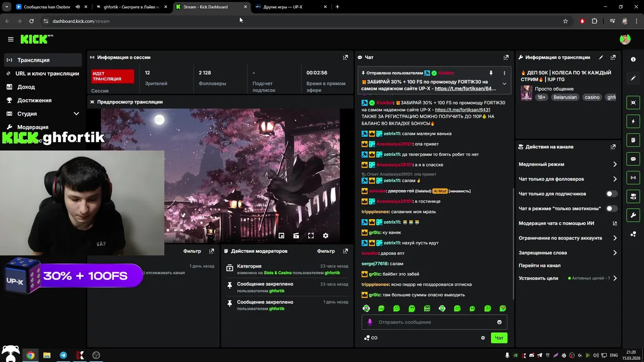The image size is (644, 362).
Task: Open the chat settings gear icon
Action: click(483, 338)
